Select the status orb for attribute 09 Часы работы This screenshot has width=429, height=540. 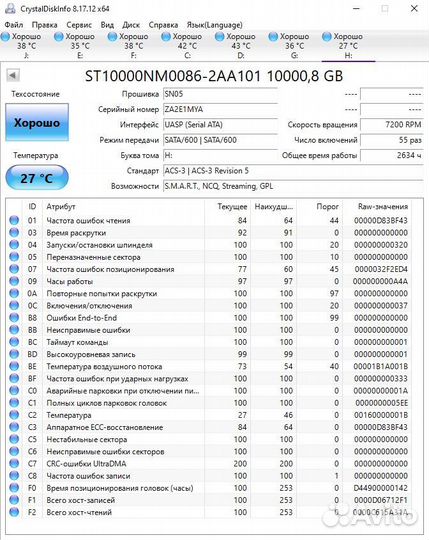point(14,281)
